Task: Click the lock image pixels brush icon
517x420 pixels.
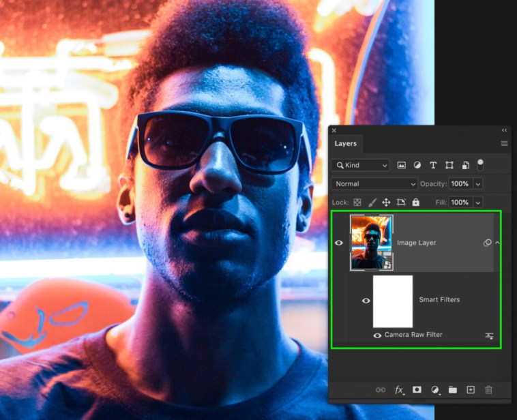Action: pos(372,202)
